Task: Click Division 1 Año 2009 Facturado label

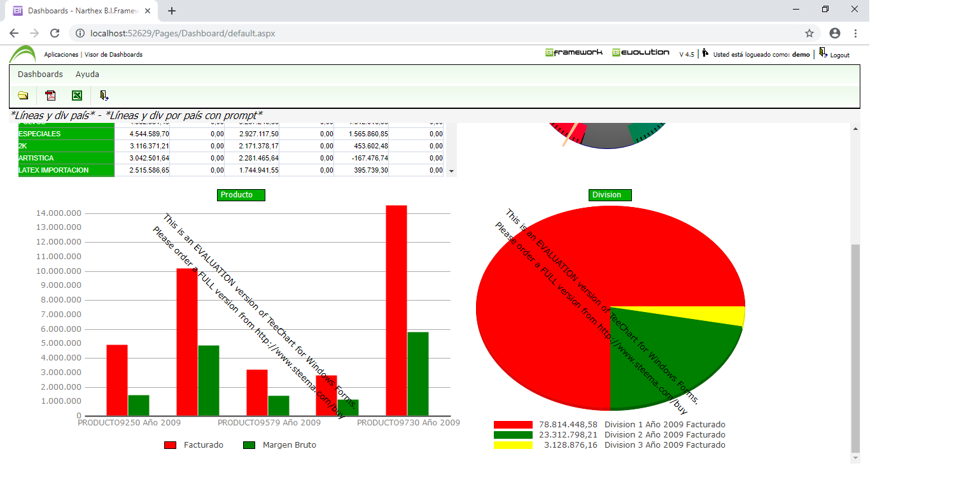Action: [665, 425]
